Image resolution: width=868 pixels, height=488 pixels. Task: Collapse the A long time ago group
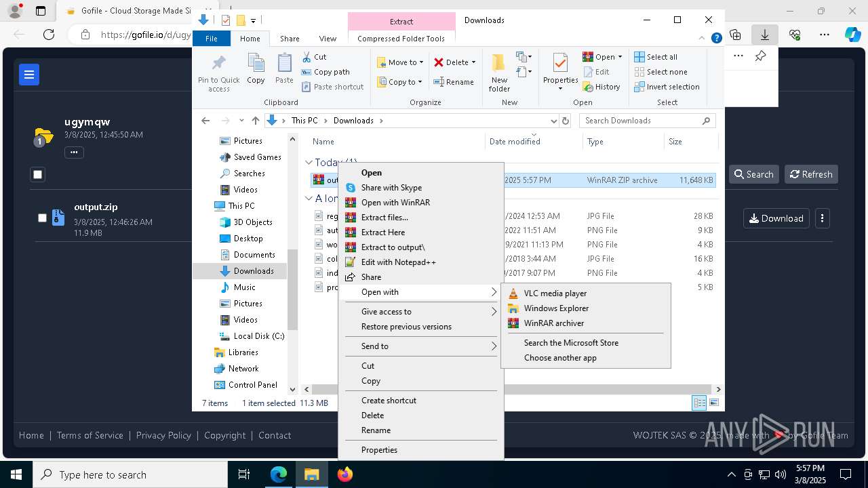click(309, 199)
